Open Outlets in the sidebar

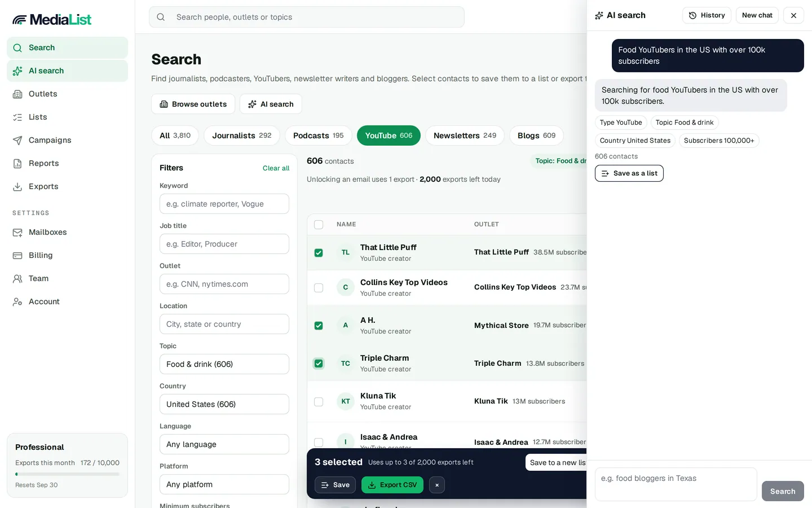click(67, 94)
